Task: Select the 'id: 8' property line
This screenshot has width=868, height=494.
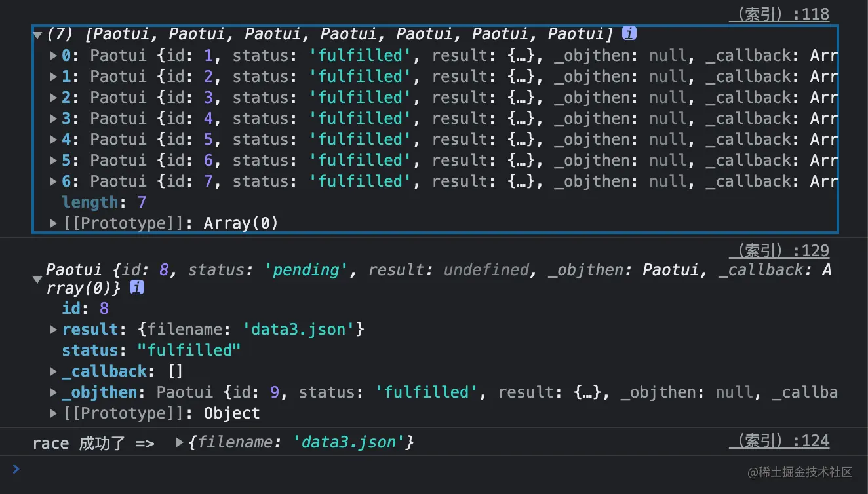Action: coord(85,309)
